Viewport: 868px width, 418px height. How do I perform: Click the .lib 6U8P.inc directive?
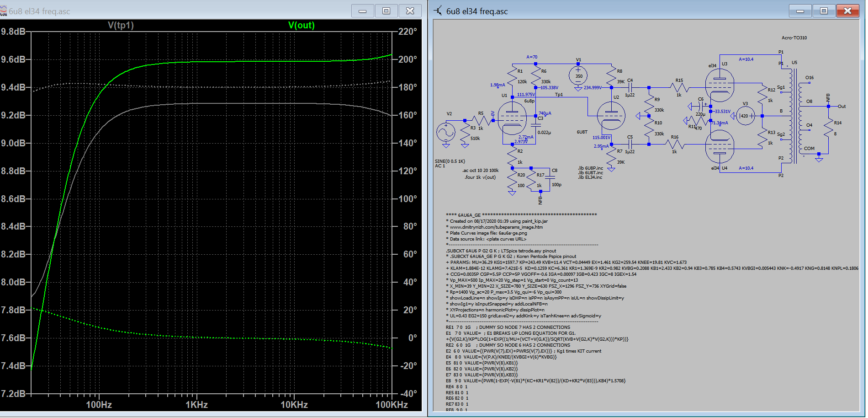(x=590, y=168)
